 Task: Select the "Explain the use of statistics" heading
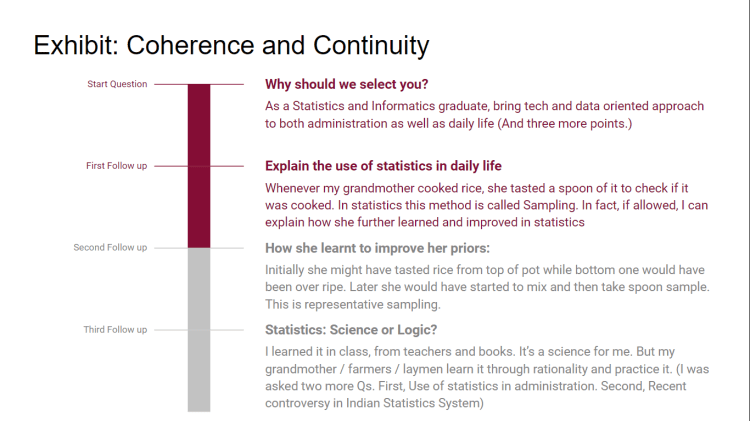tap(383, 166)
